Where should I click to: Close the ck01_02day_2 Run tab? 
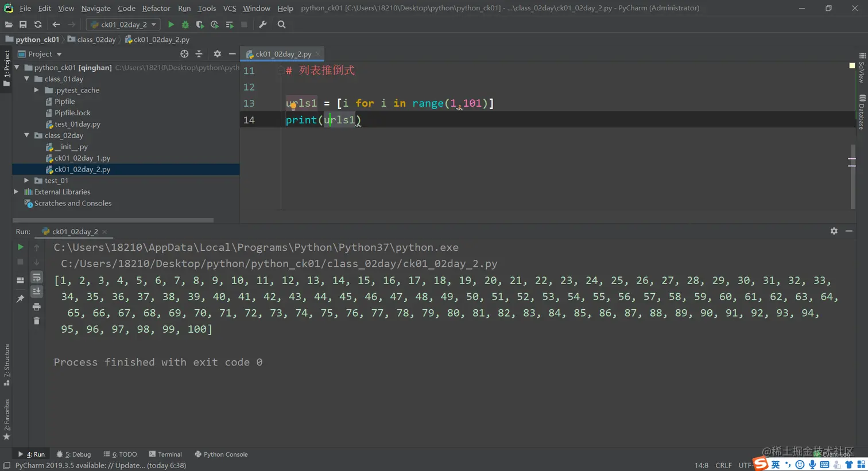click(x=104, y=232)
